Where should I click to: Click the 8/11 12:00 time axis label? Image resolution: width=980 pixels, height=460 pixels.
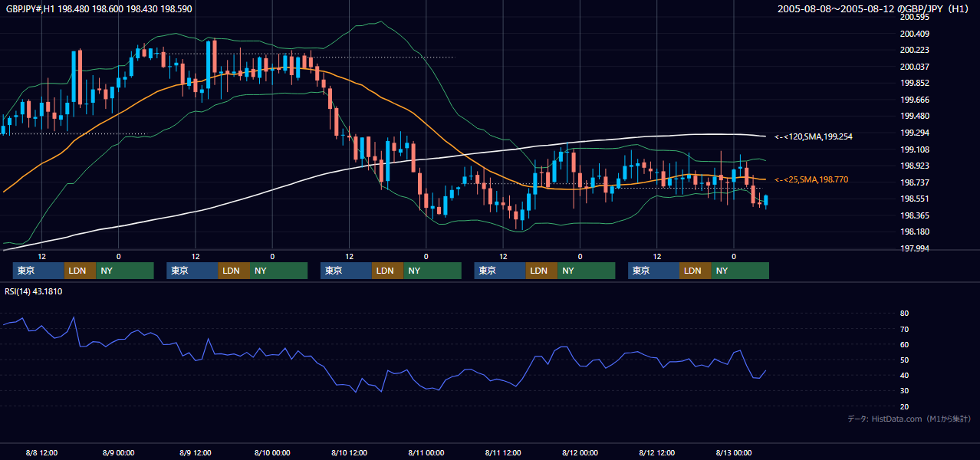click(x=502, y=452)
